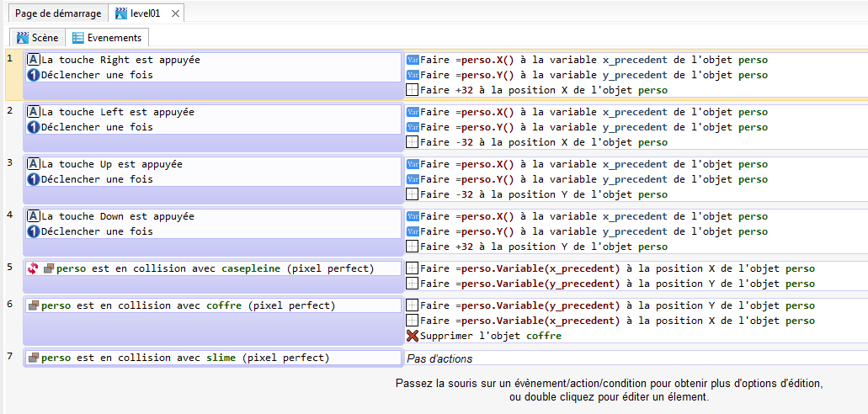The image size is (868, 414).
Task: Click the keyboard icon of Left key condition
Action: point(33,112)
